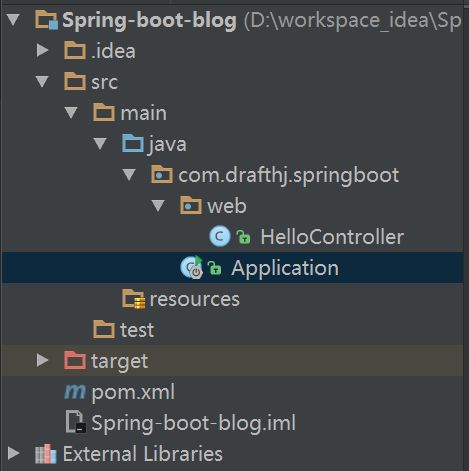Screen dimensions: 469x471
Task: Collapse the main folder arrow
Action: pos(71,113)
